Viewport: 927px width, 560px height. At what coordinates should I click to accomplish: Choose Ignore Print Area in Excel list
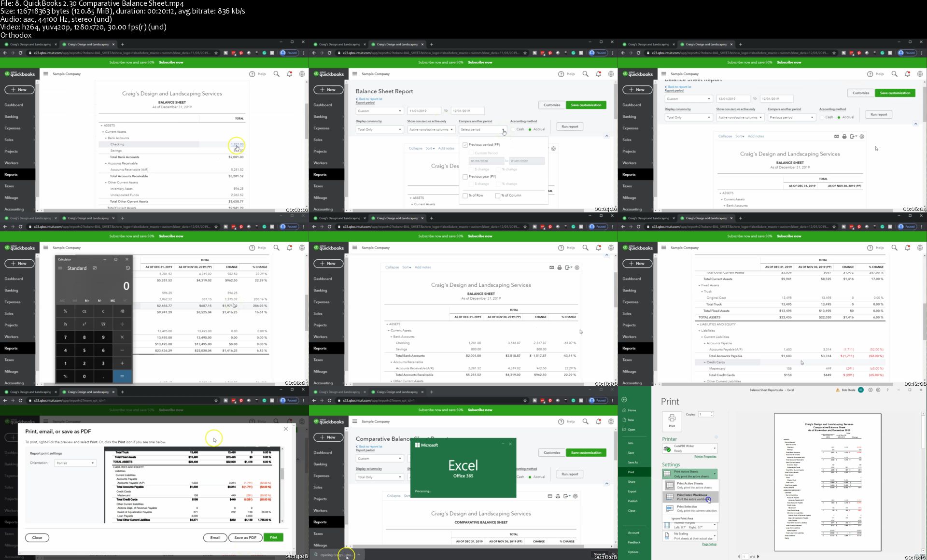[x=682, y=518]
